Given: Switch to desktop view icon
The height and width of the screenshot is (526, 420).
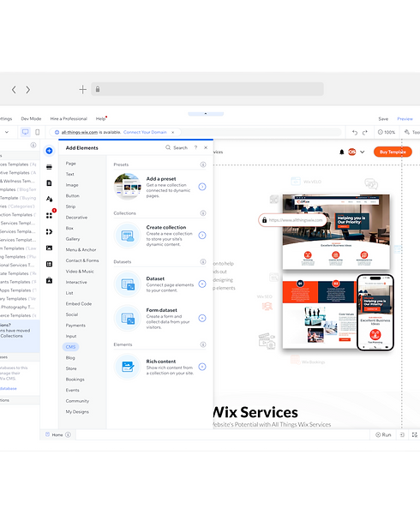Looking at the screenshot, I should tap(25, 132).
